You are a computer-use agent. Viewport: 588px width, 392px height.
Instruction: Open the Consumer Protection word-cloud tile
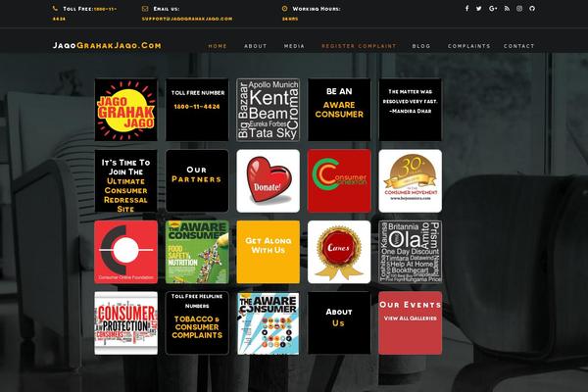click(126, 323)
